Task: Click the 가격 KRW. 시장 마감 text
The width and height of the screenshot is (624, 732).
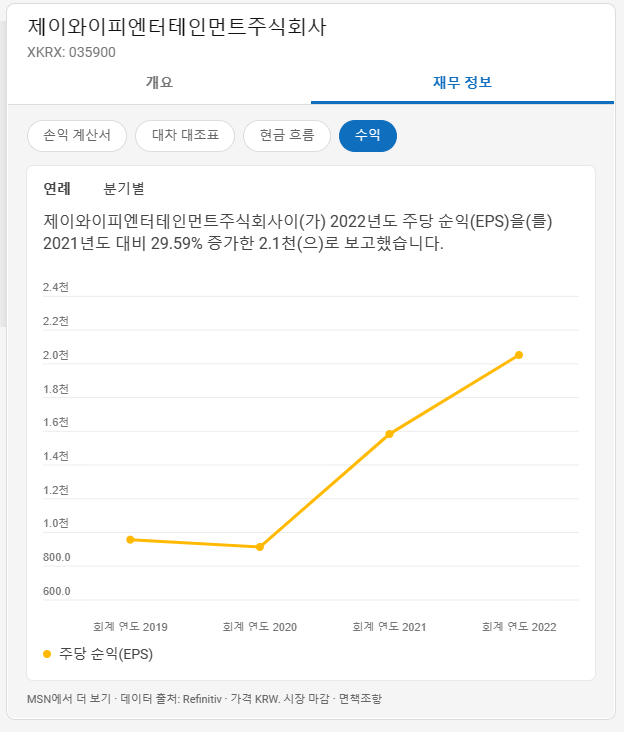Action: [x=280, y=699]
